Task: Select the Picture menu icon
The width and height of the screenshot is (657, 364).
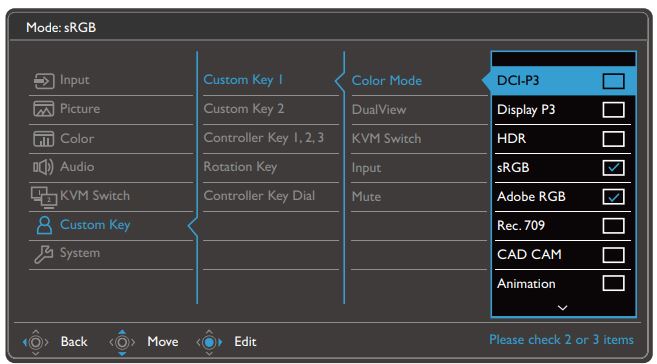Action: point(44,109)
